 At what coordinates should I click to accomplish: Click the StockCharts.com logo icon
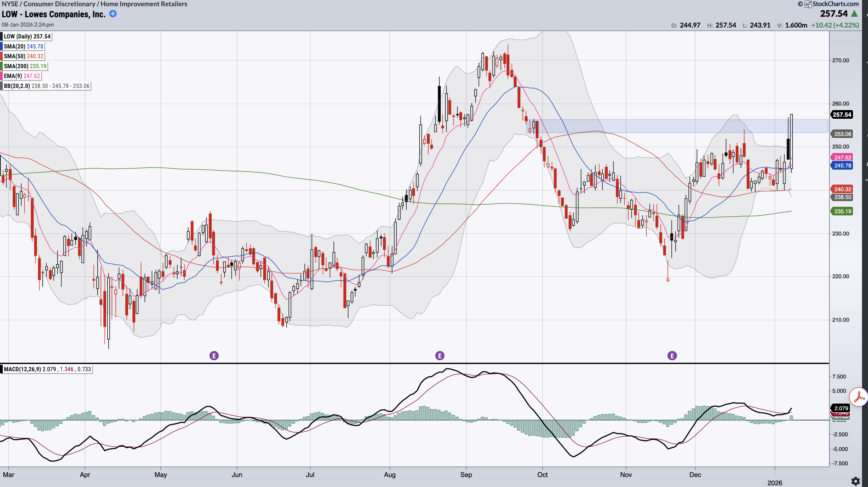pos(808,4)
